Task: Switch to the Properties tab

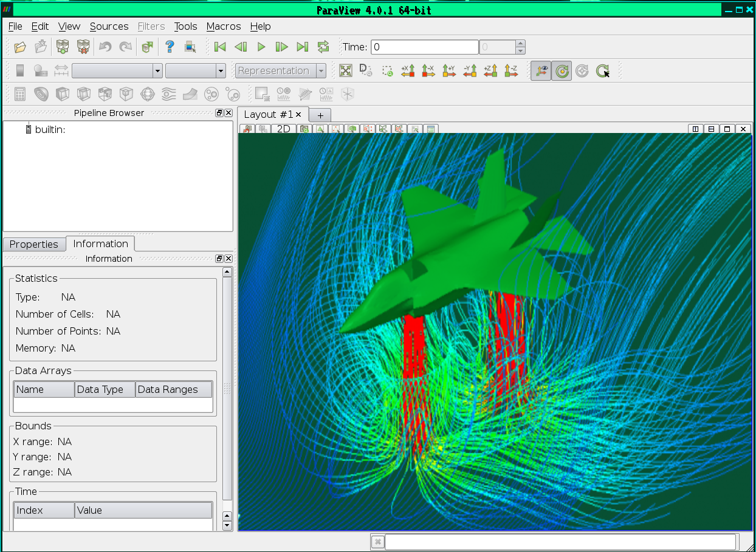Action: pos(34,244)
